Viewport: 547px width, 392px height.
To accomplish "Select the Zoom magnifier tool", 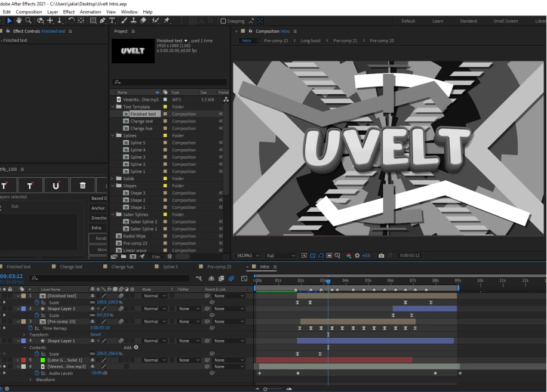I will [28, 21].
